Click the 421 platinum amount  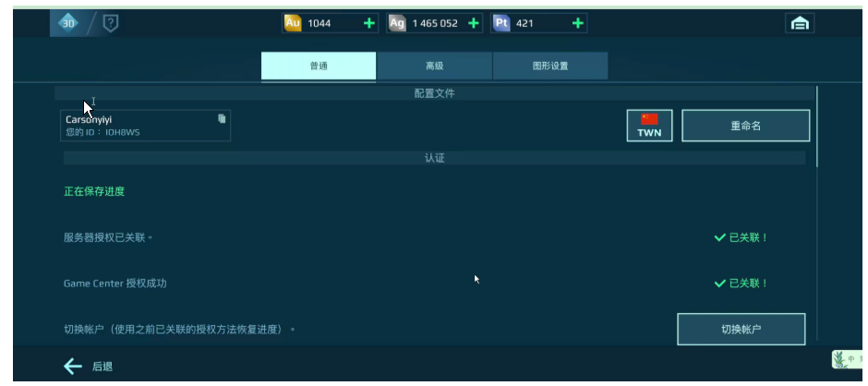[x=524, y=23]
